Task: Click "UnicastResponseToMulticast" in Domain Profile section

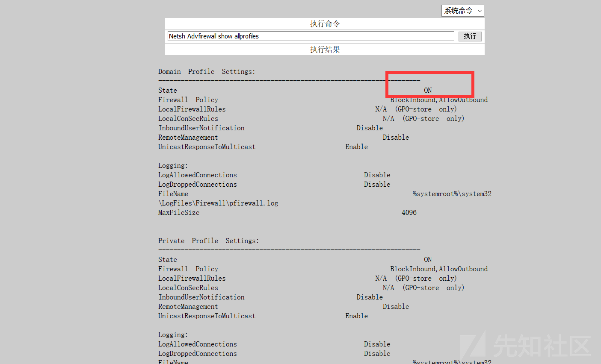Action: tap(207, 147)
